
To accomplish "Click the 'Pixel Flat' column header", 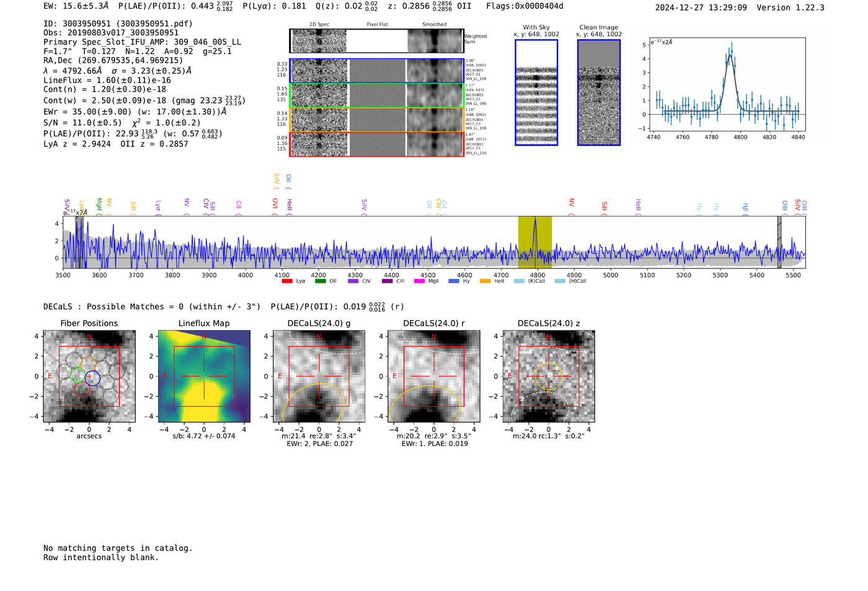I will (x=377, y=25).
